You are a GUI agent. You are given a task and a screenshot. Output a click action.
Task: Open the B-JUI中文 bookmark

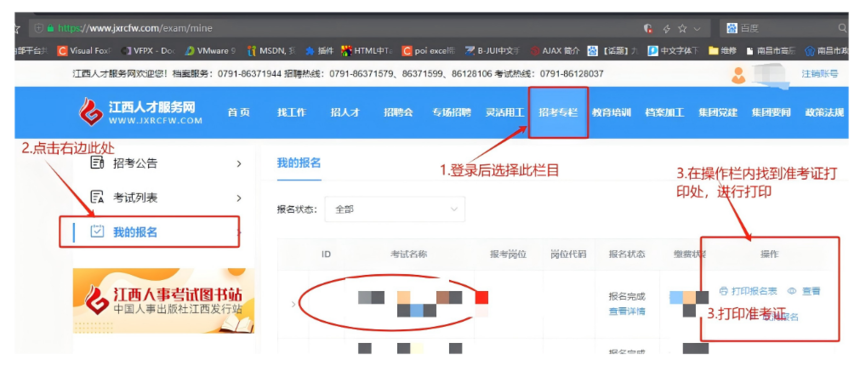pyautogui.click(x=492, y=50)
